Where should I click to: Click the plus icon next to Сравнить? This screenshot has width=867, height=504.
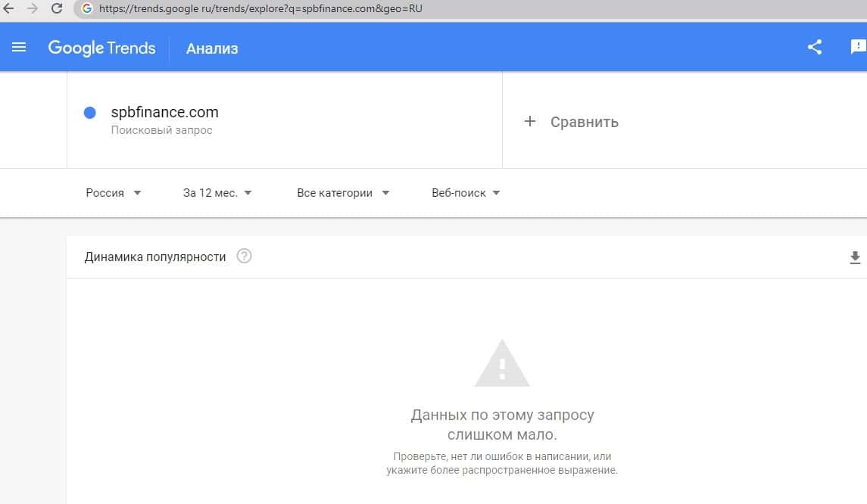(x=530, y=121)
